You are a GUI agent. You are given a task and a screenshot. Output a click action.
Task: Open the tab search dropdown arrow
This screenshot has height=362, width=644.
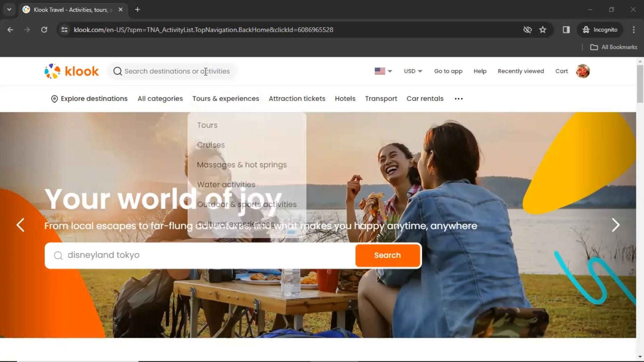coord(9,9)
